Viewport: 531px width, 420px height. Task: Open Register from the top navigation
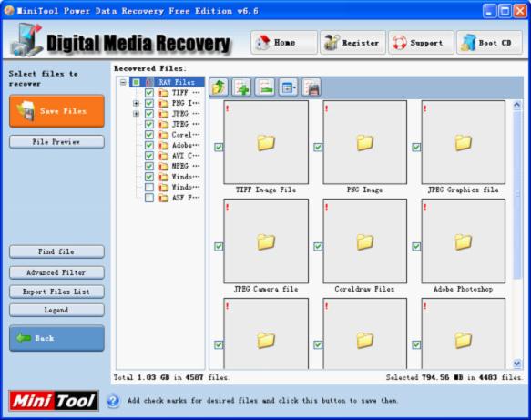(x=352, y=42)
